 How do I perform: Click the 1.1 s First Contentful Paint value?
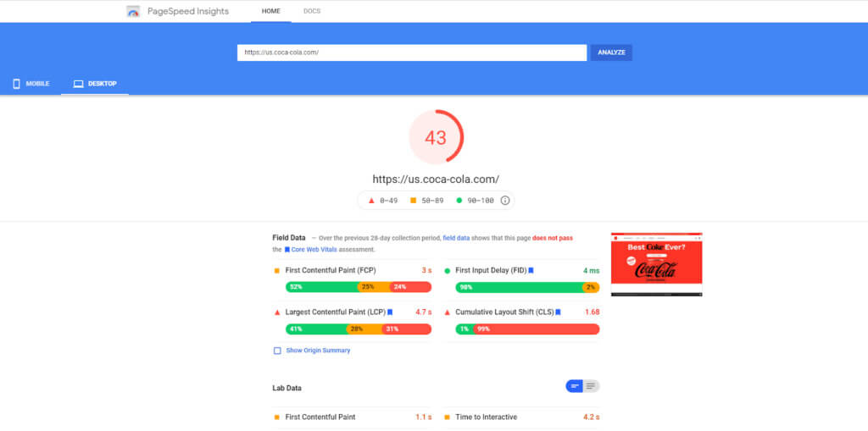click(x=424, y=417)
